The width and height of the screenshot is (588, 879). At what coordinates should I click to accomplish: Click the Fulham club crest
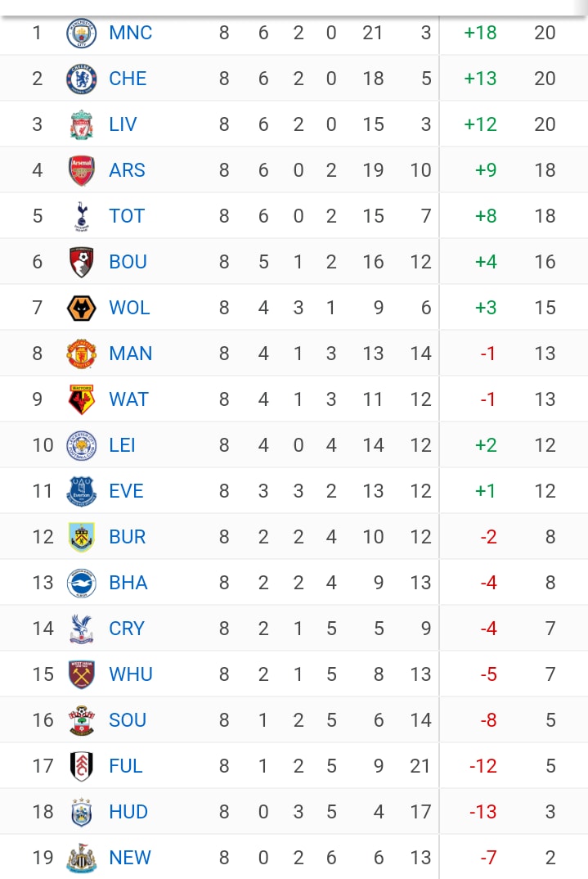point(82,766)
